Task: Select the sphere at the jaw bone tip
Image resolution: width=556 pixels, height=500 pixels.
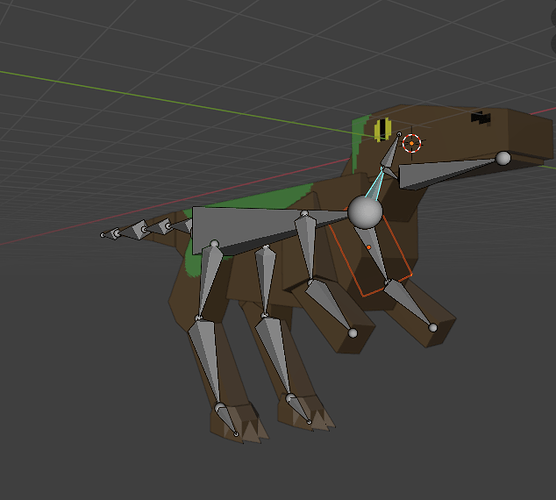Action: click(503, 158)
